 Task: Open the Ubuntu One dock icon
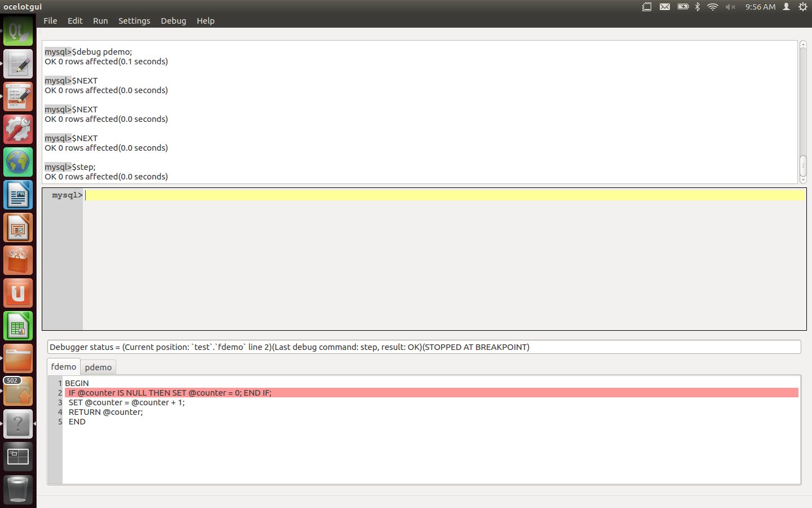[x=18, y=293]
